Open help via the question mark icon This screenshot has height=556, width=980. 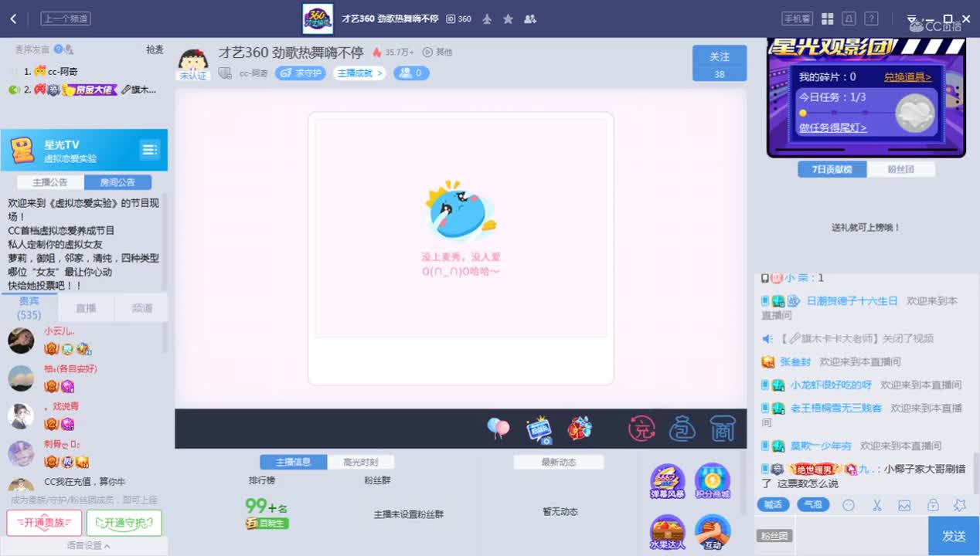tap(871, 19)
